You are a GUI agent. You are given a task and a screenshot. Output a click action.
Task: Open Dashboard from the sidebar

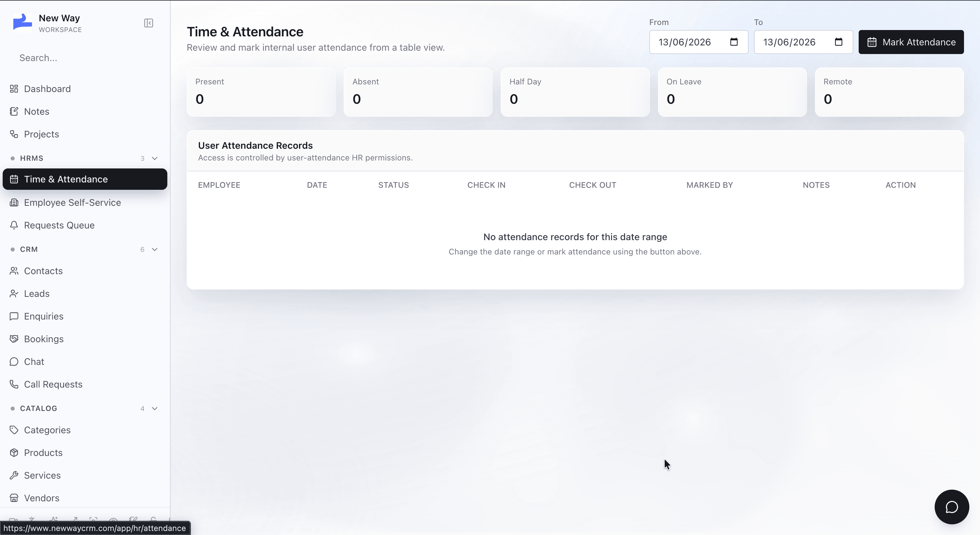[85, 89]
